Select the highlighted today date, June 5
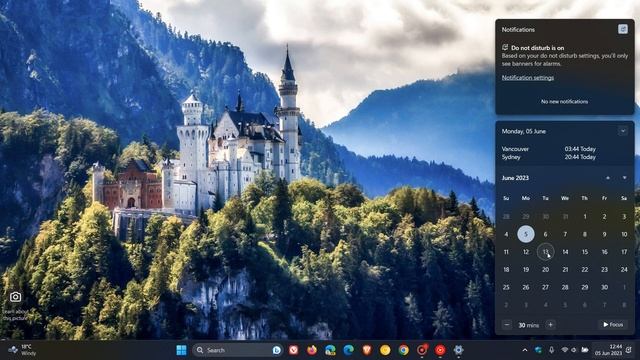This screenshot has height=360, width=640. pos(526,234)
